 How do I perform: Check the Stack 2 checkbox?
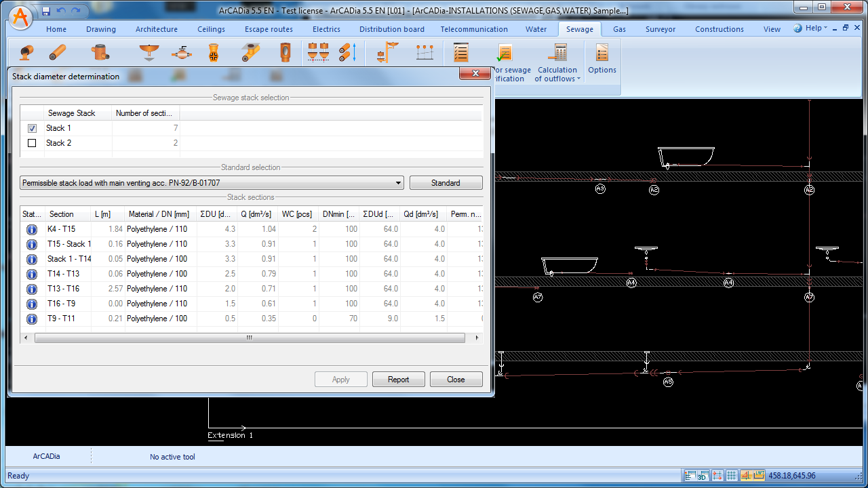click(x=32, y=143)
